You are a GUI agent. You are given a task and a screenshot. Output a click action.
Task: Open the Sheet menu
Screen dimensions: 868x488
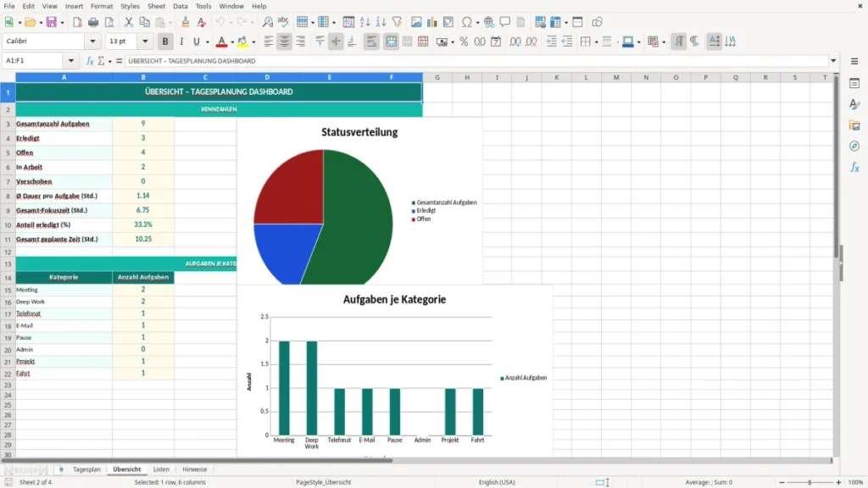coord(156,6)
